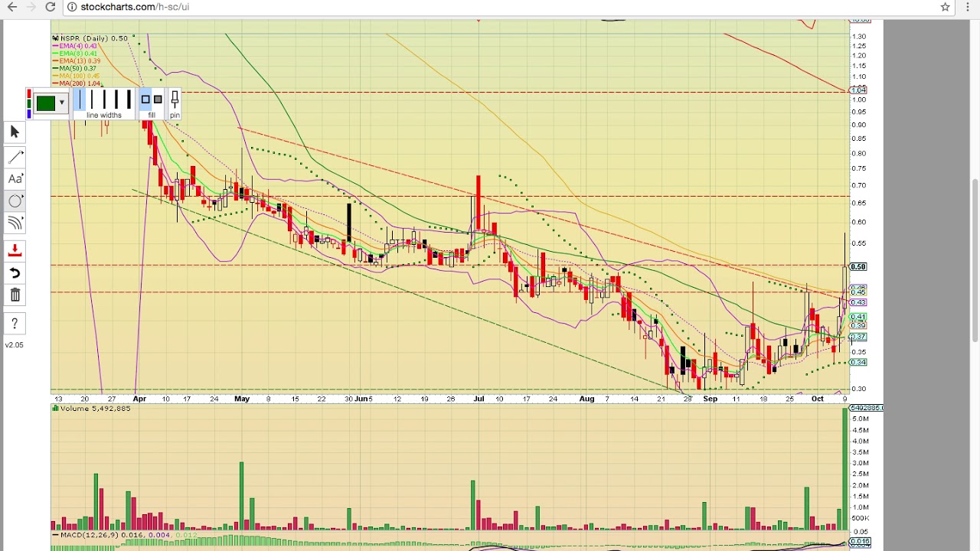Click the Jul date axis label
This screenshot has width=980, height=551.
click(479, 399)
